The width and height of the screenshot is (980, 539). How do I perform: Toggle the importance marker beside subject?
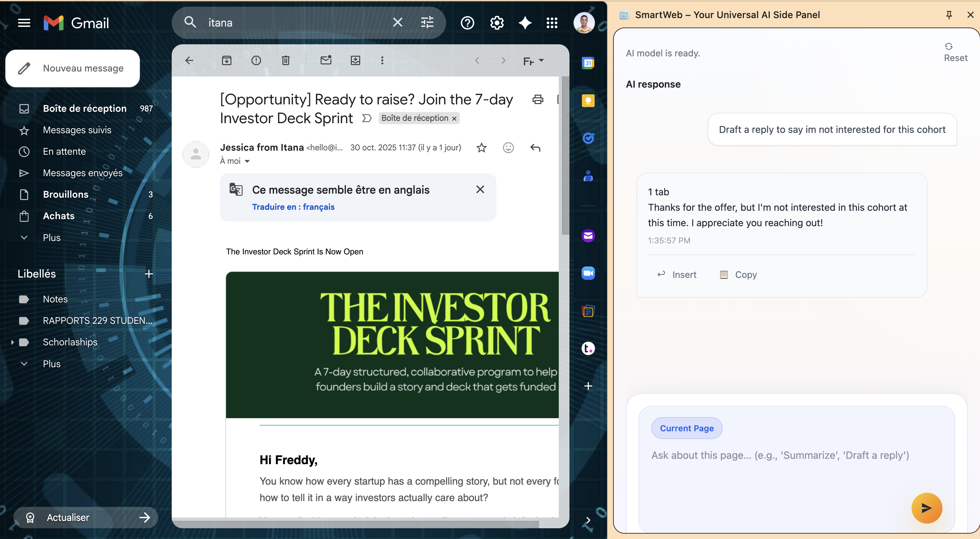click(366, 118)
